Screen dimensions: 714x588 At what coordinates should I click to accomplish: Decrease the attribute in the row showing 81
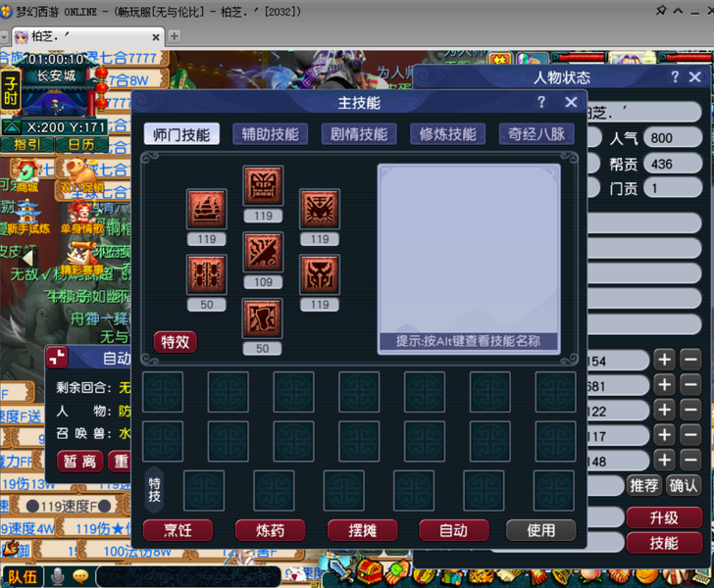(690, 385)
